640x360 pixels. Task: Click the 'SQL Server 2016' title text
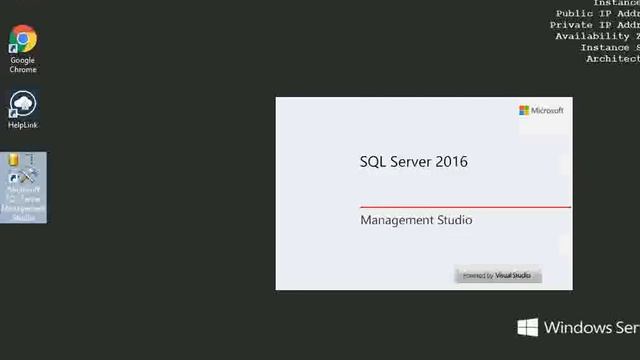pos(413,162)
